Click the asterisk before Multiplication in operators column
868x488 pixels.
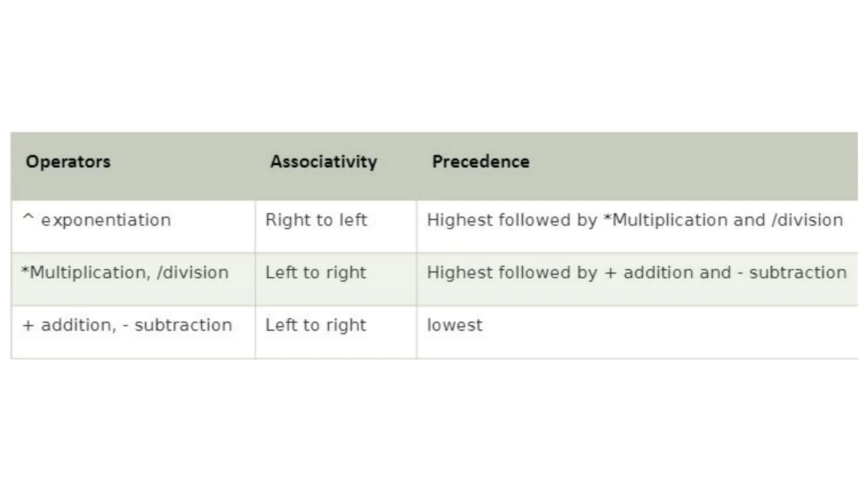pos(25,270)
